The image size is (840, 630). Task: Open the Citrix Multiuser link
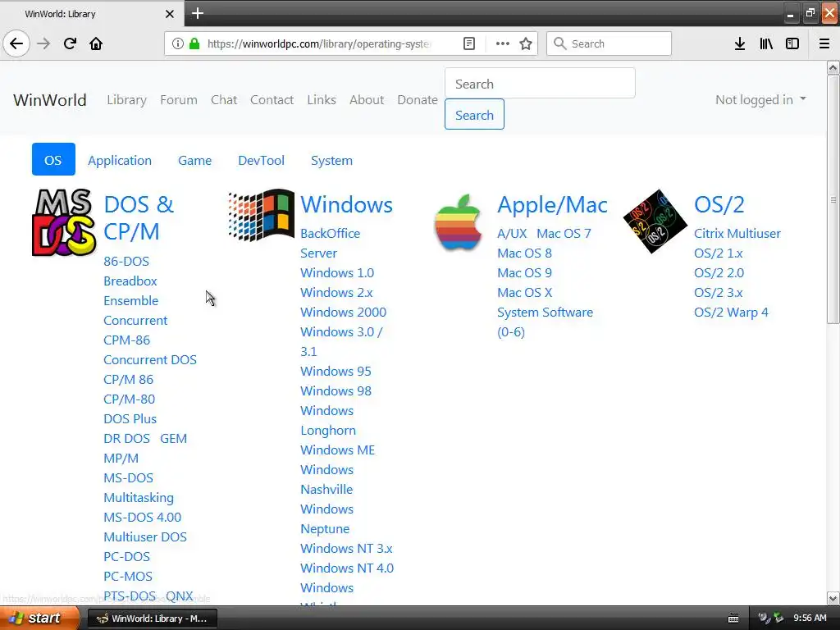737,233
